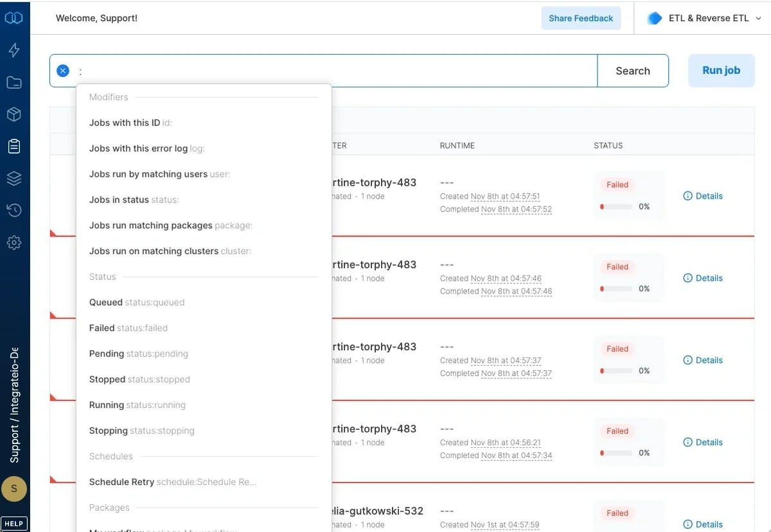Image resolution: width=771 pixels, height=532 pixels.
Task: Open the jobs clipboard icon in the sidebar
Action: tap(14, 146)
